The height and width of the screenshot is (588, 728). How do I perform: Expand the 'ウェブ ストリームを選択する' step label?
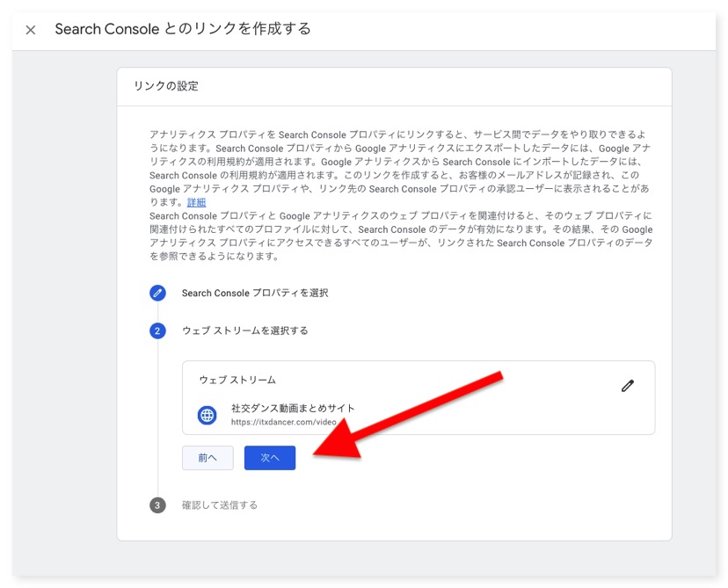(x=244, y=330)
